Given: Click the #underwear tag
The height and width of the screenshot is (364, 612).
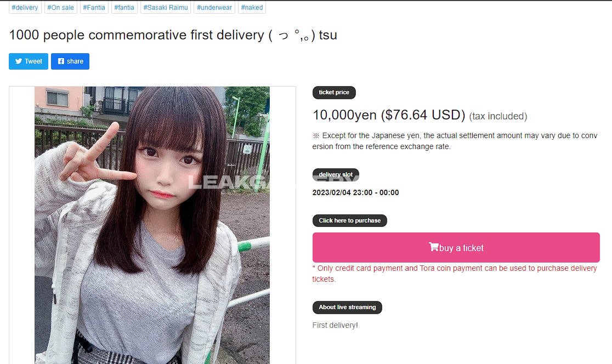Looking at the screenshot, I should 214,8.
